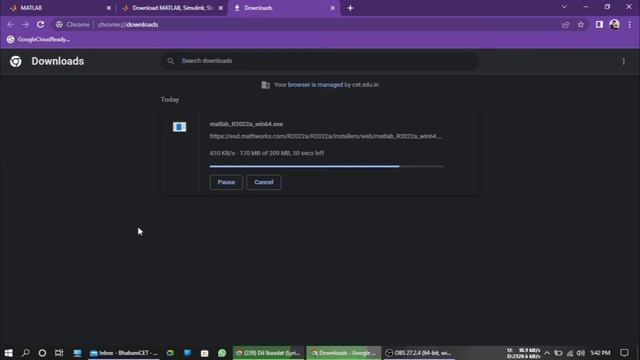This screenshot has height=360, width=640.
Task: Open the tab search chevron
Action: (564, 7)
